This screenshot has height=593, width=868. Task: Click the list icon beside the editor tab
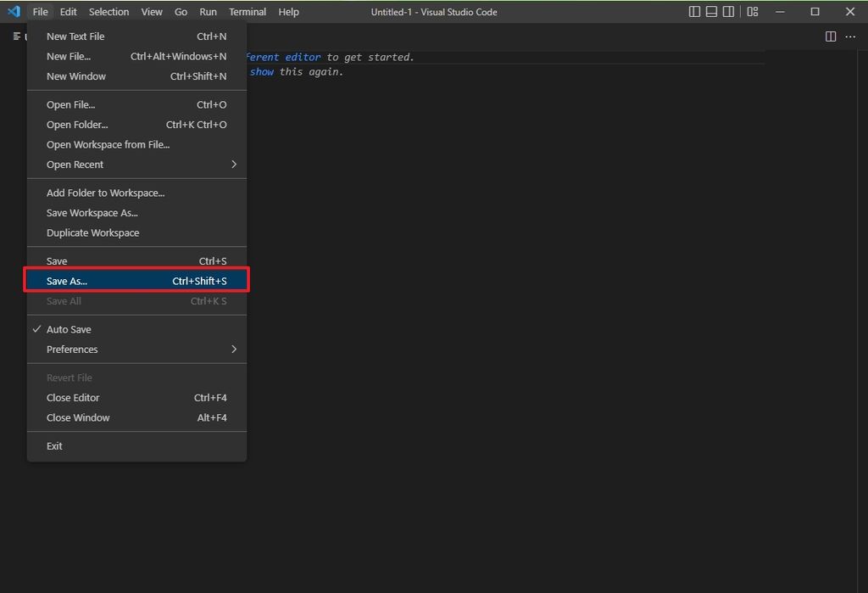coord(15,36)
